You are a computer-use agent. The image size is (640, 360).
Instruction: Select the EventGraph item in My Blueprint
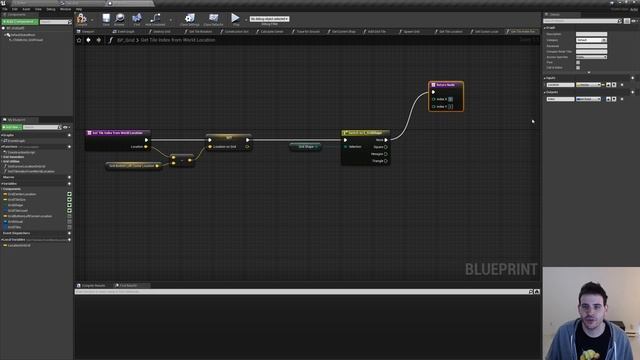[x=16, y=141]
